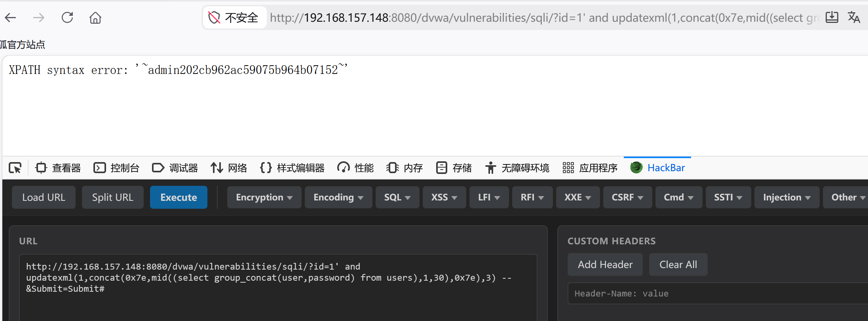Click the translate page icon
Image resolution: width=868 pixels, height=321 pixels.
[854, 17]
